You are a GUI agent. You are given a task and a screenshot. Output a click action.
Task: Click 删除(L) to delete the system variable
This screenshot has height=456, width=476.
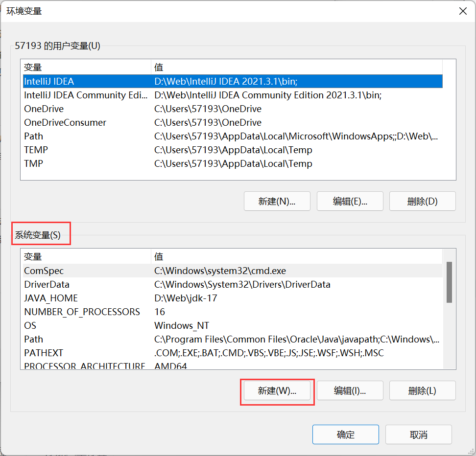coord(422,390)
